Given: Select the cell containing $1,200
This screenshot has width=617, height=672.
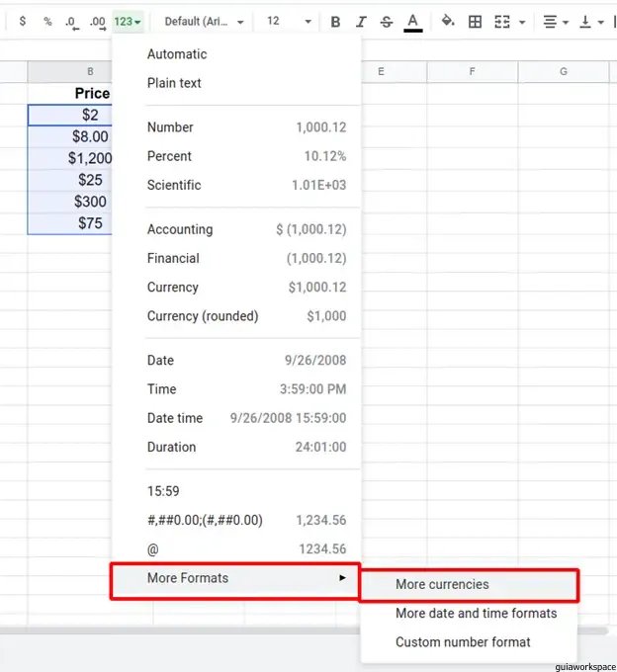Looking at the screenshot, I should [70, 158].
